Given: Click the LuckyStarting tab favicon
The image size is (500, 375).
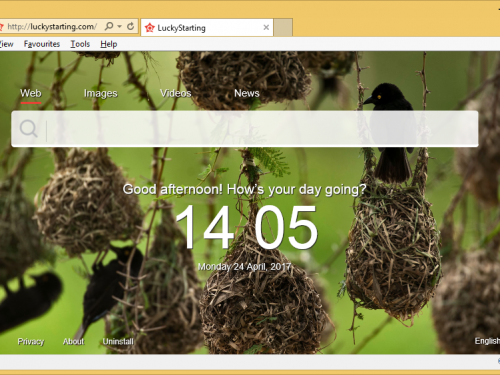Looking at the screenshot, I should [150, 28].
